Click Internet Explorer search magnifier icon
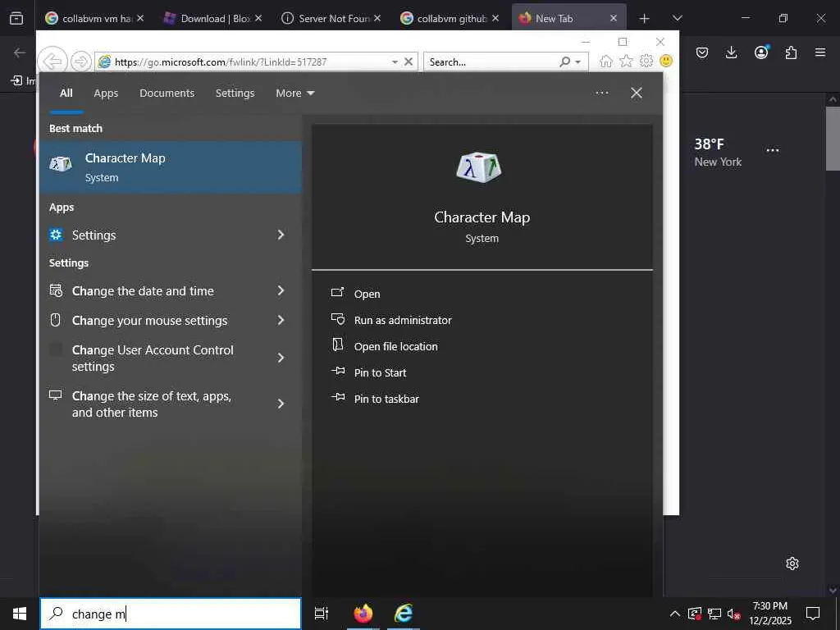 (564, 62)
